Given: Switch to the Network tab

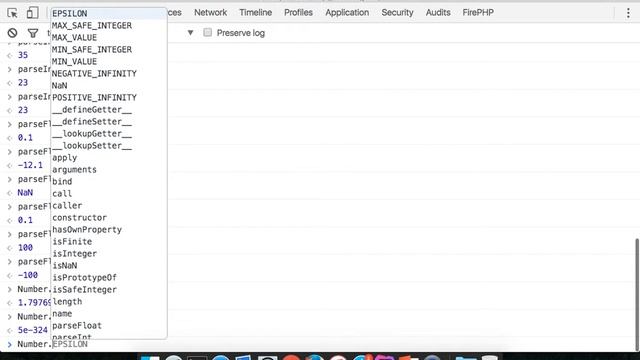Looking at the screenshot, I should click(x=211, y=13).
